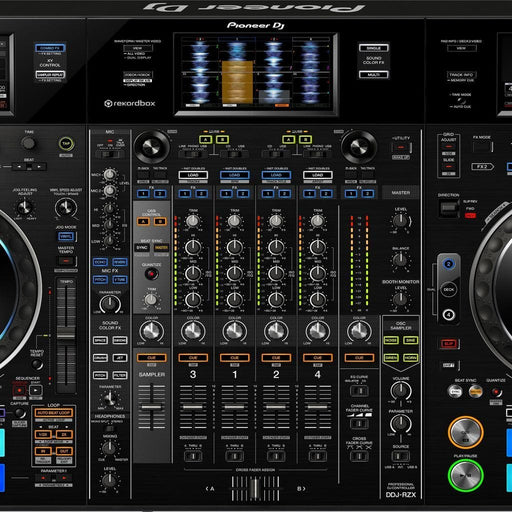512x512 pixels.
Task: Enable the ECHO mic FX
Action: [100, 262]
